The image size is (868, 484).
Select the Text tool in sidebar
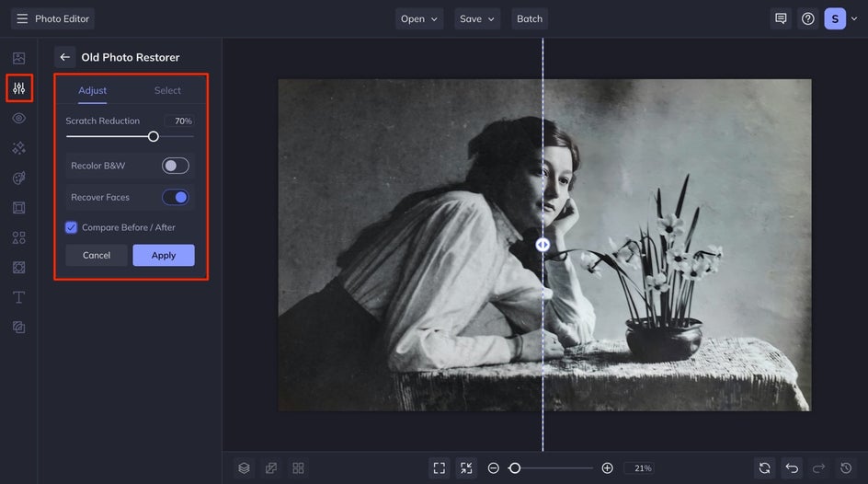point(18,297)
